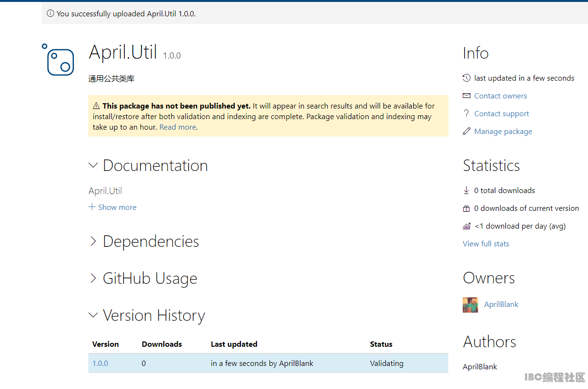Click the Authors section heading

coord(490,341)
